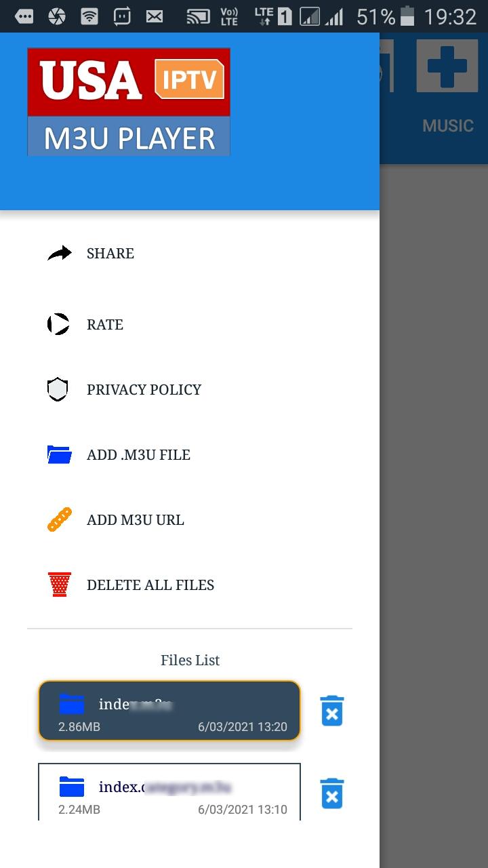The height and width of the screenshot is (868, 488).
Task: Choose ADD .M3U FILE
Action: click(x=139, y=455)
